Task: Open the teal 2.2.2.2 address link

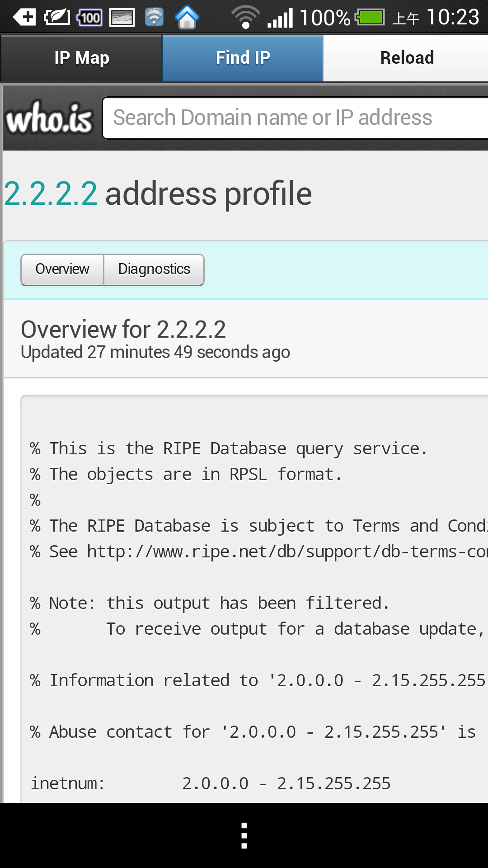Action: 51,193
